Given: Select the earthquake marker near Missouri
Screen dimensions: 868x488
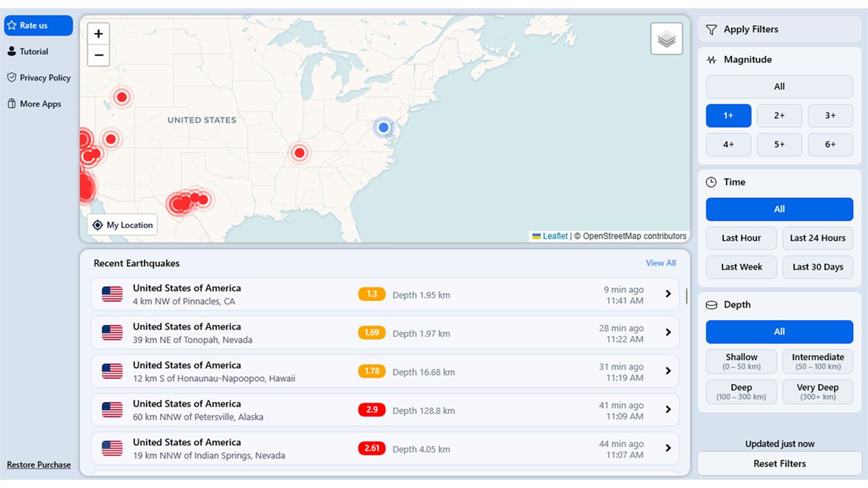Looking at the screenshot, I should coord(300,153).
